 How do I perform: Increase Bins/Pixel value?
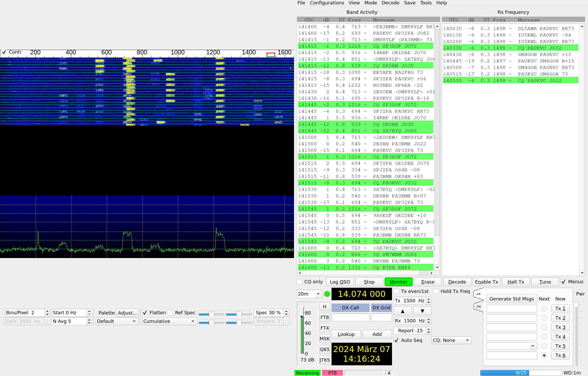pyautogui.click(x=47, y=311)
